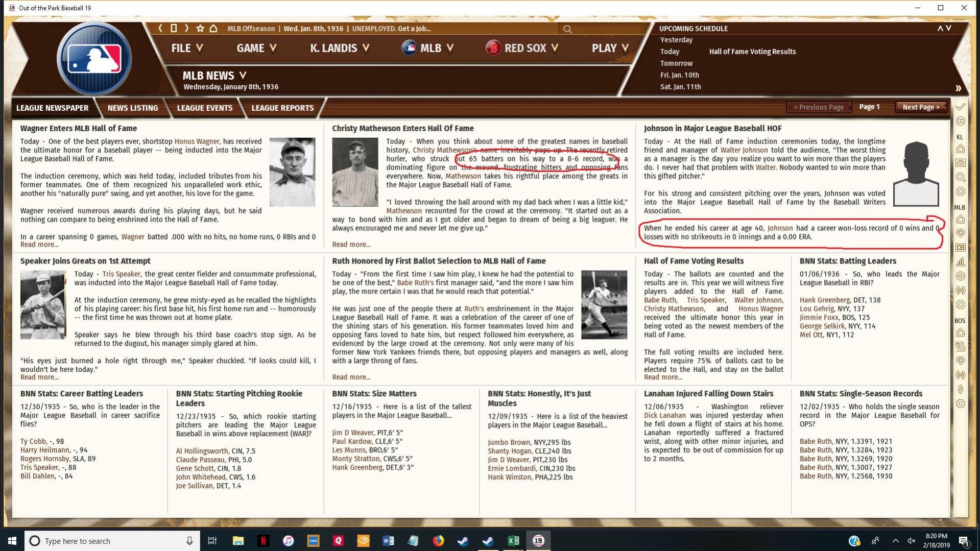Click the checkmark icon atop the right sidebar
This screenshot has height=551, width=980.
[960, 107]
